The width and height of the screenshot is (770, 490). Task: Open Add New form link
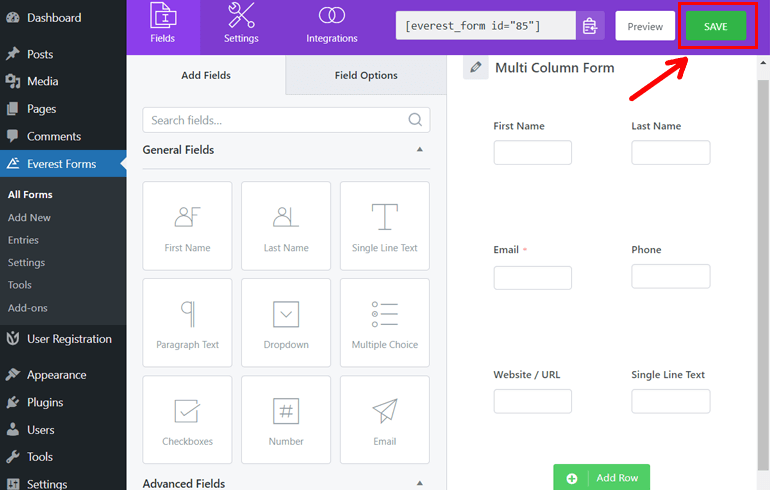point(29,218)
